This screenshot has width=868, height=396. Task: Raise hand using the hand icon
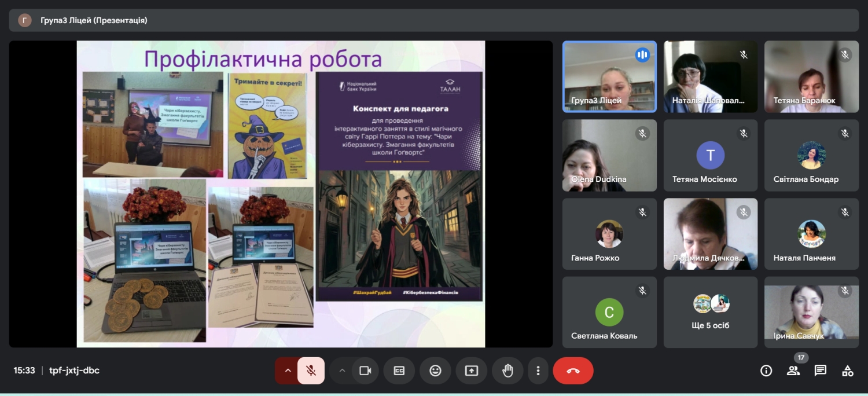pos(507,371)
